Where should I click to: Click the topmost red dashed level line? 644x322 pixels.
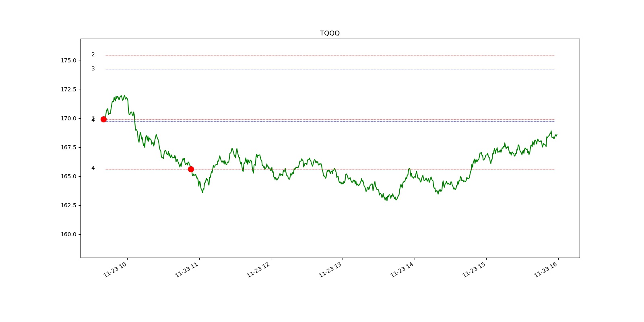330,56
